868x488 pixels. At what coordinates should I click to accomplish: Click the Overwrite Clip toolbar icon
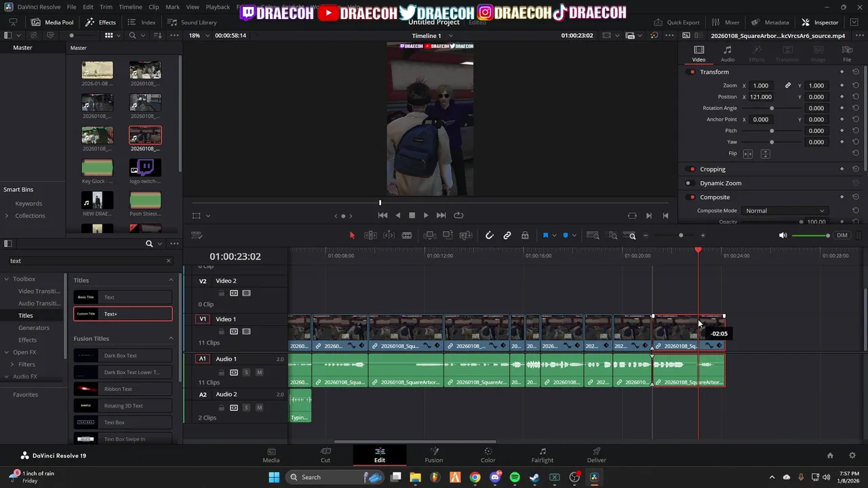(x=448, y=235)
